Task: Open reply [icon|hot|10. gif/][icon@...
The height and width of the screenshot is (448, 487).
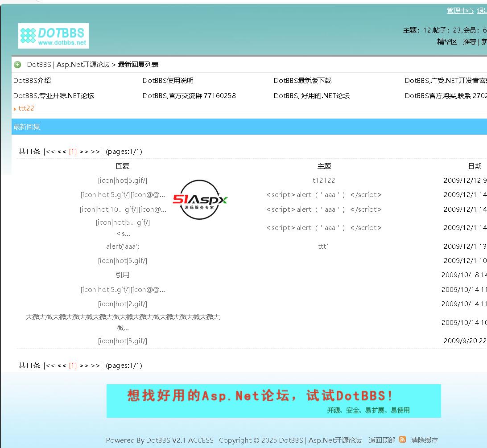Action: (x=123, y=210)
